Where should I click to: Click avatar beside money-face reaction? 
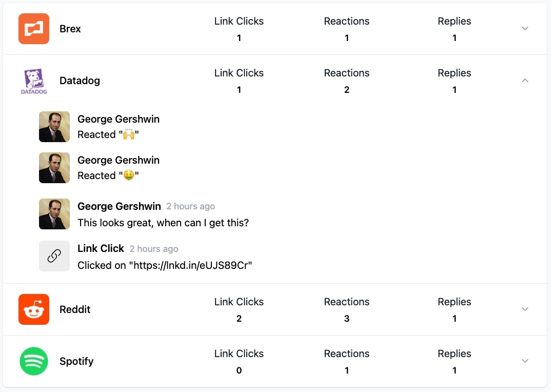coord(54,168)
